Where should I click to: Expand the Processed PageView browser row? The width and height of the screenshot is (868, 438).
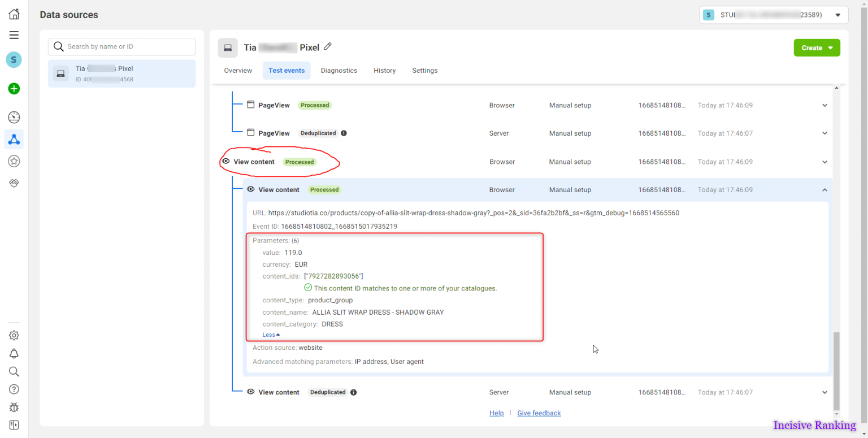pos(824,105)
